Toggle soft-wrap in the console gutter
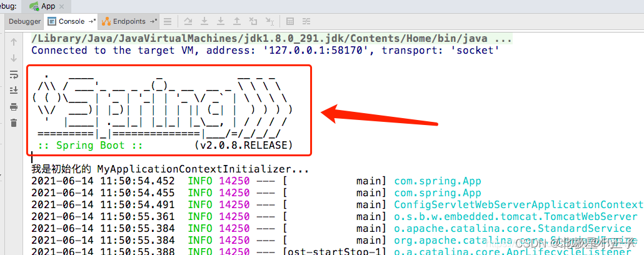 click(x=14, y=74)
